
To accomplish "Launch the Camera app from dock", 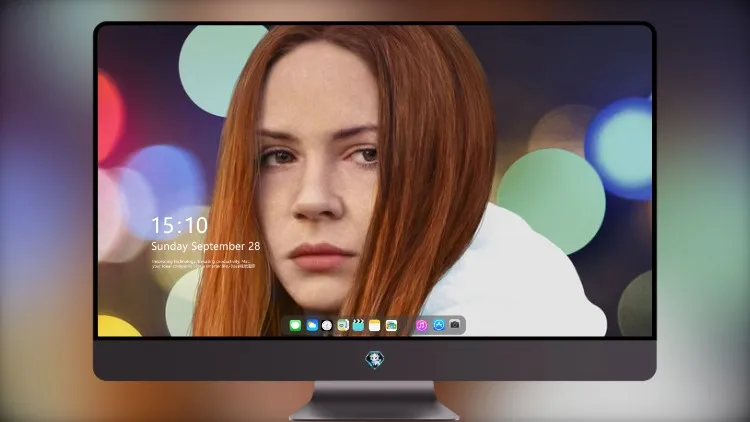I will click(x=455, y=325).
